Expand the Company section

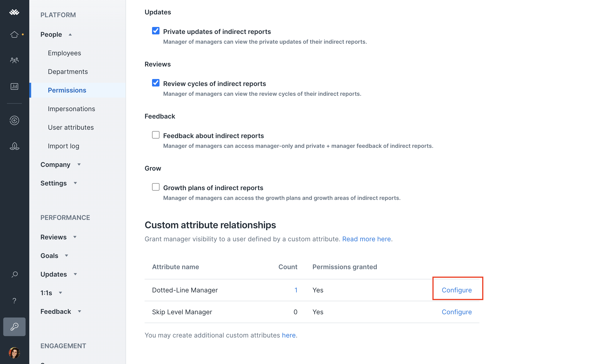tap(60, 165)
